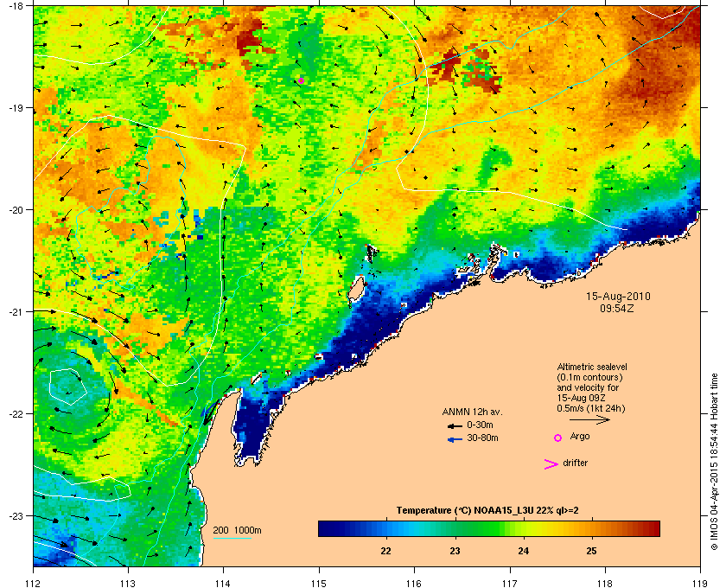Click the '15-Aug-2010' date label
The width and height of the screenshot is (726, 588).
tap(618, 297)
